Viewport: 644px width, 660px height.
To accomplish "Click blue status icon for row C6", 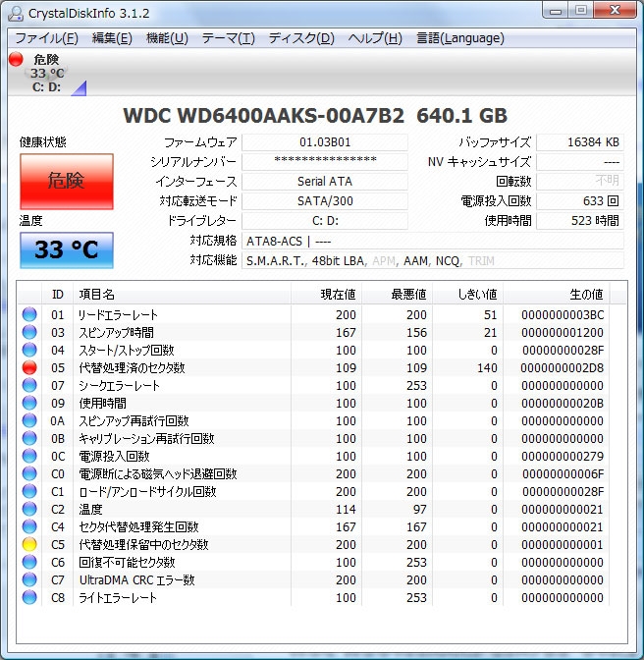I will coord(29,562).
